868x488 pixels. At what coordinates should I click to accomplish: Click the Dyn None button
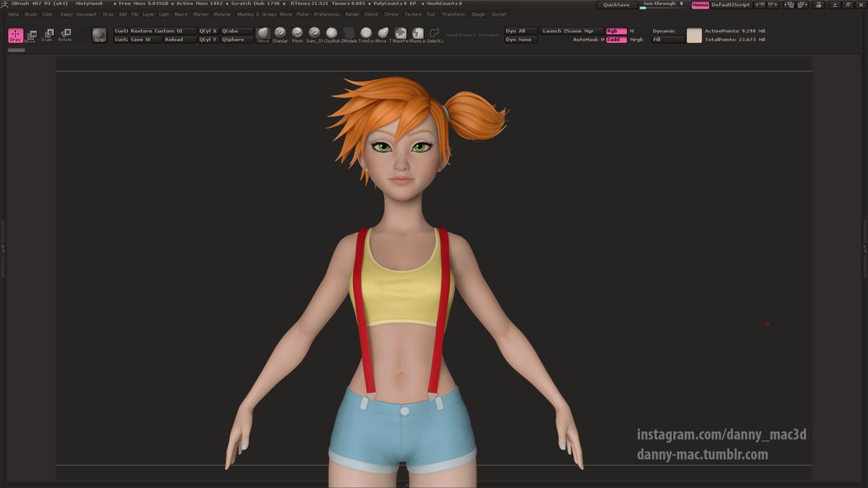click(521, 40)
